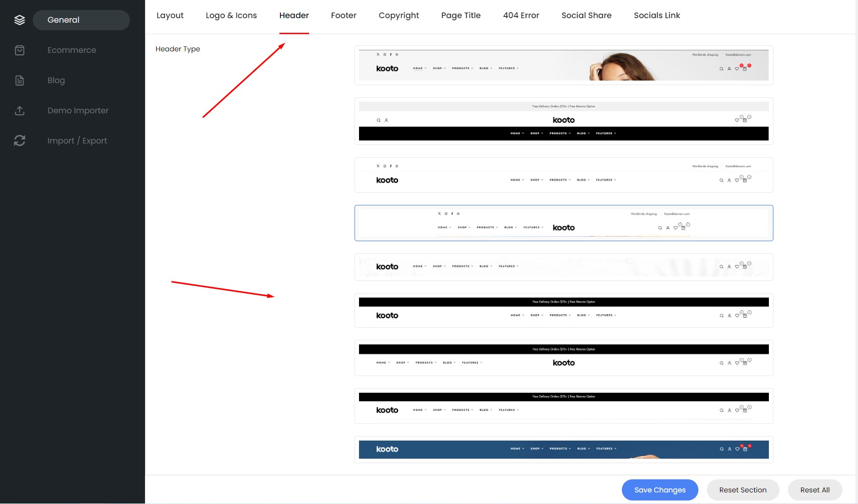Click the Ecommerce shopping bag icon
This screenshot has height=504, width=858.
pyautogui.click(x=20, y=50)
